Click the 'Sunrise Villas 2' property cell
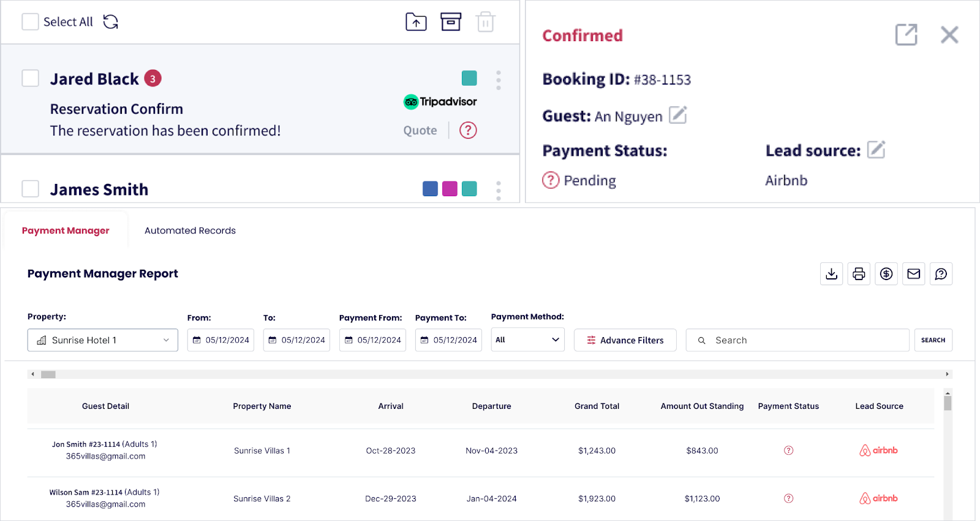This screenshot has height=521, width=980. pos(262,499)
